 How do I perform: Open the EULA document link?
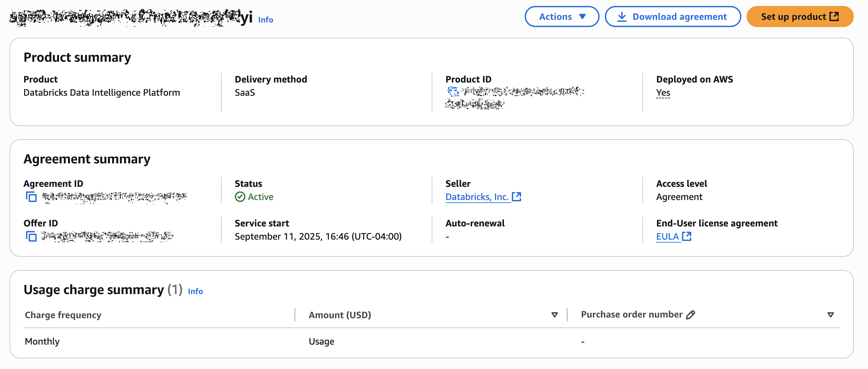667,236
